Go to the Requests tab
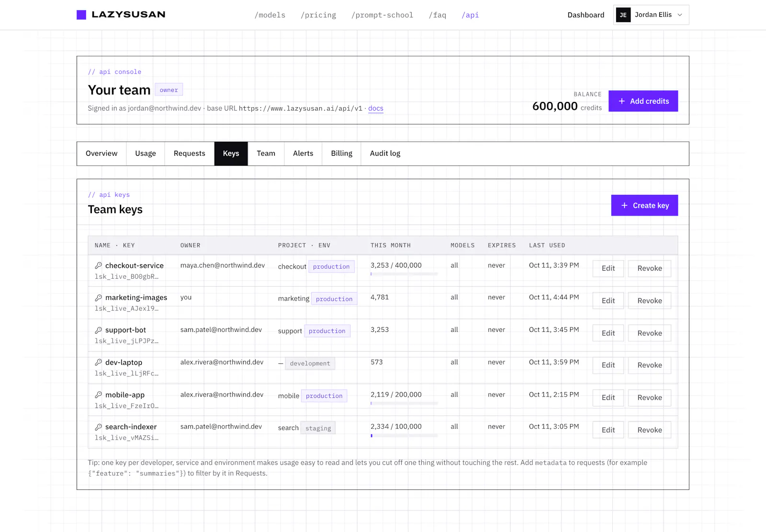Viewport: 766px width, 532px height. point(190,153)
